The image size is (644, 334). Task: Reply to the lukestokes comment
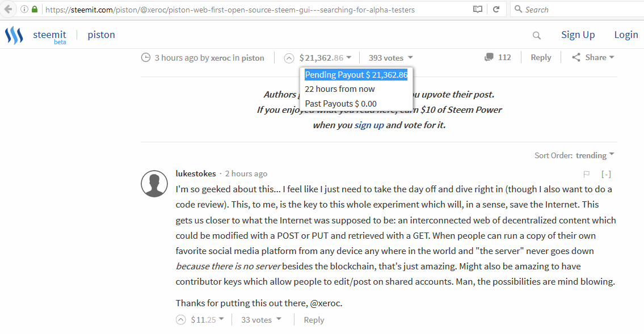(314, 320)
